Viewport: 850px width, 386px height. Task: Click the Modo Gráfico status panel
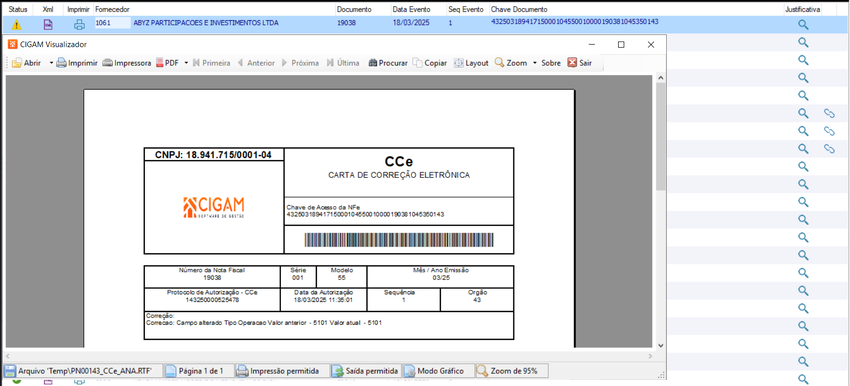(437, 371)
